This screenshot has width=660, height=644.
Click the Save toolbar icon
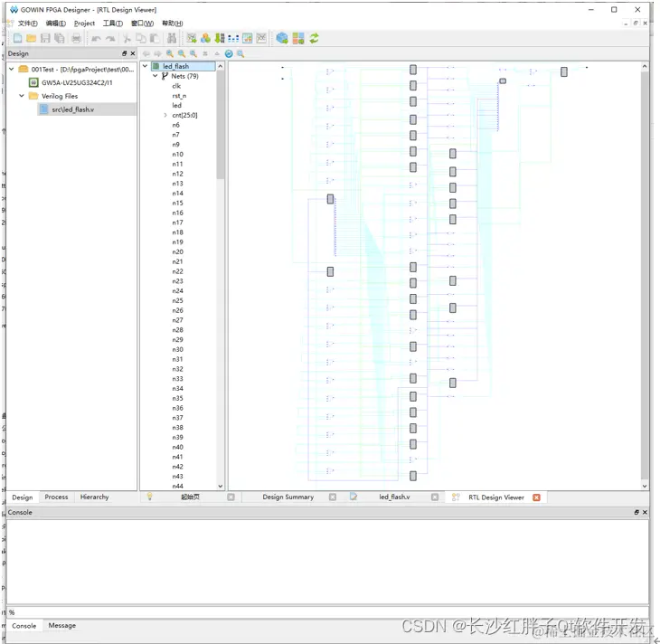pos(45,38)
